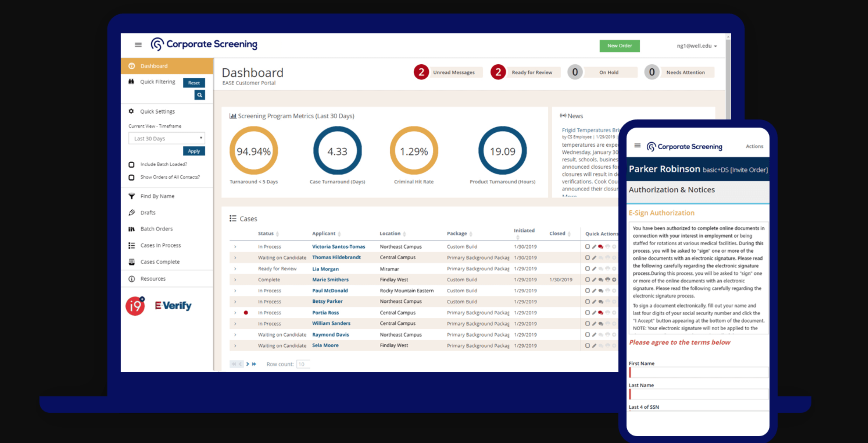Viewport: 868px width, 443px height.
Task: Check the Lia Morgan case checkbox
Action: (x=587, y=269)
